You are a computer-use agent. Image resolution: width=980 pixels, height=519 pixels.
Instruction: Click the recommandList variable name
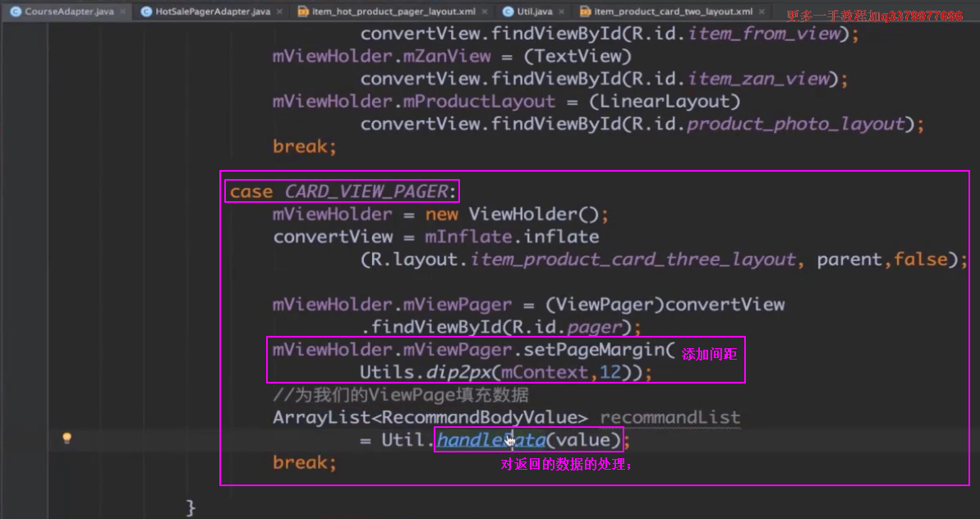[670, 417]
